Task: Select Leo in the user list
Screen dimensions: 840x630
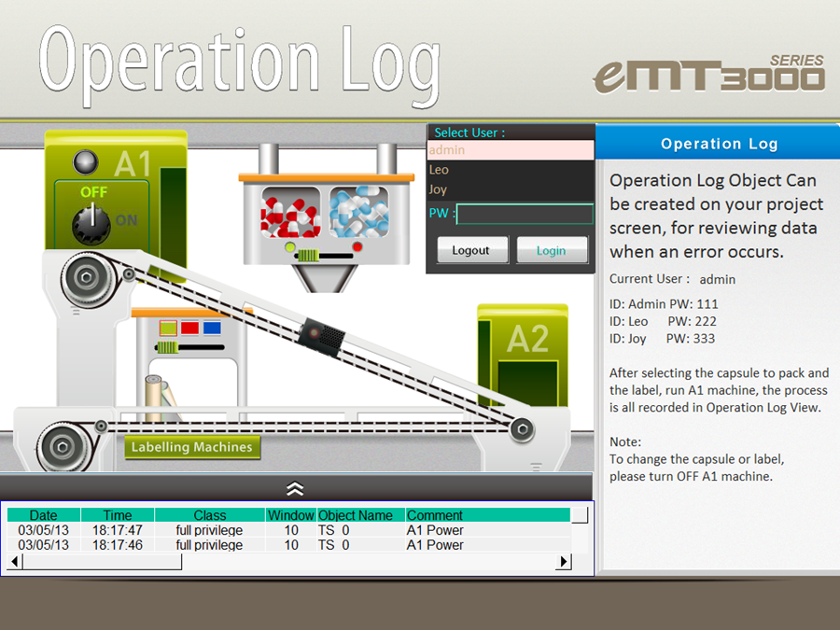Action: (511, 170)
